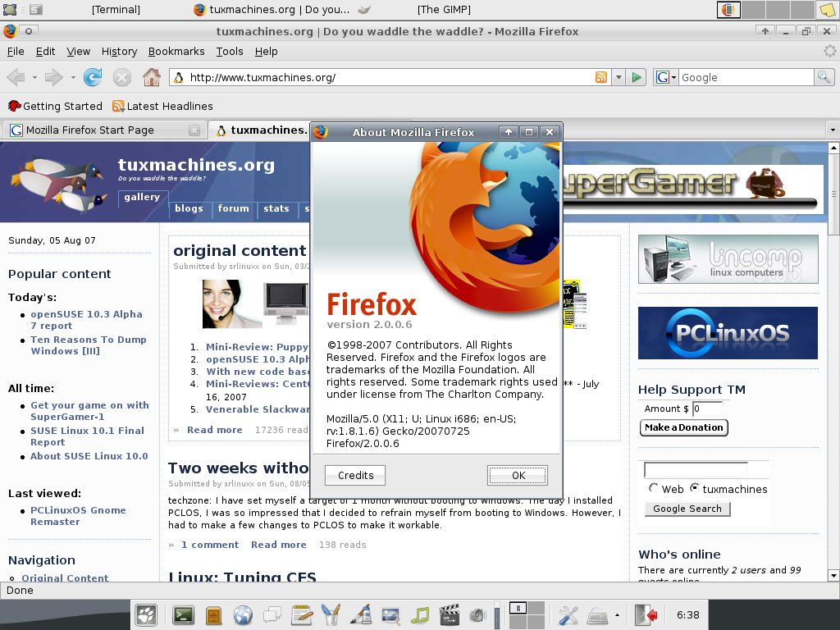Image resolution: width=840 pixels, height=630 pixels.
Task: Click the Home icon in navigation toolbar
Action: click(152, 78)
